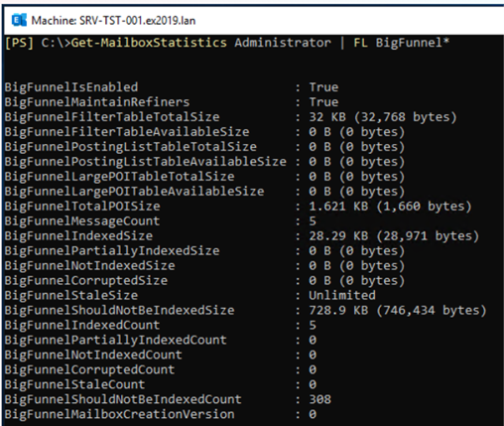Click the 'BigFunnelMailboxCreationVersion' property name
This screenshot has width=504, height=426.
coord(119,414)
